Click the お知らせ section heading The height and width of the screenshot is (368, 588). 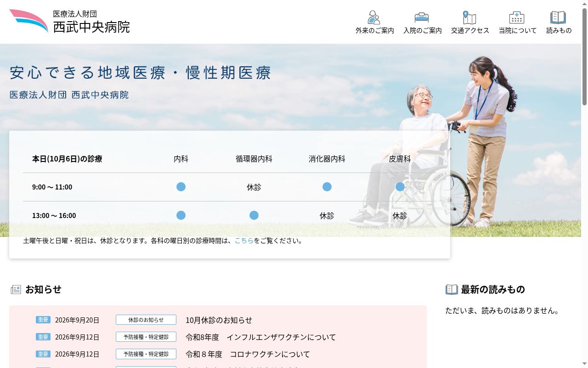point(43,289)
